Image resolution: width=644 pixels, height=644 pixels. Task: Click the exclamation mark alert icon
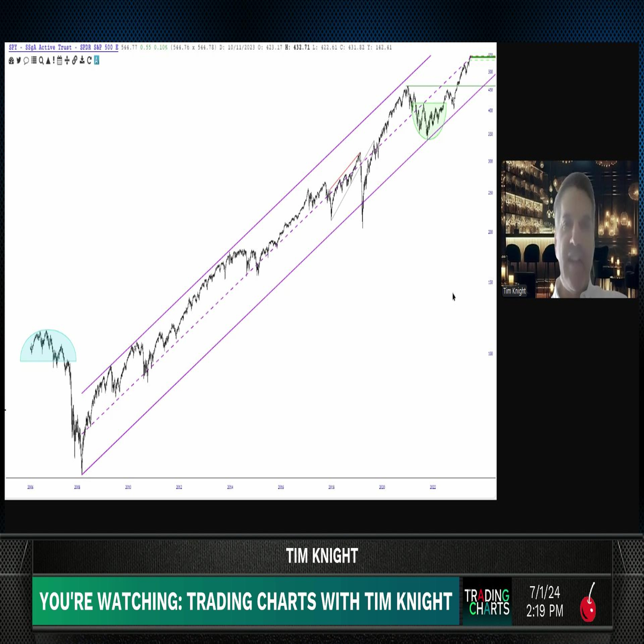[x=54, y=60]
